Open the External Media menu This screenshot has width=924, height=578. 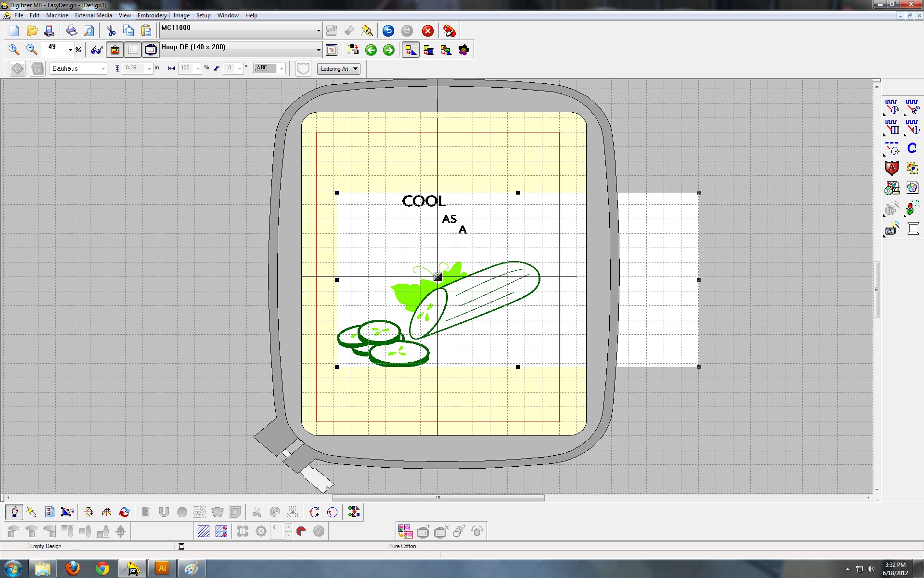point(93,15)
